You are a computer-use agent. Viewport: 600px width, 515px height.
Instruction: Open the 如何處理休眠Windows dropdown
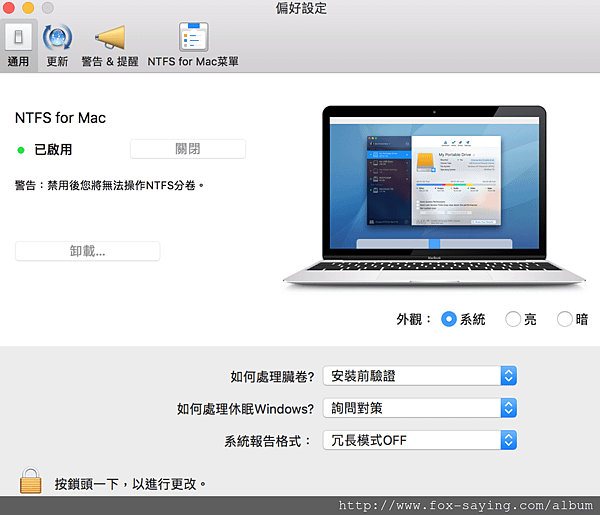tap(420, 408)
